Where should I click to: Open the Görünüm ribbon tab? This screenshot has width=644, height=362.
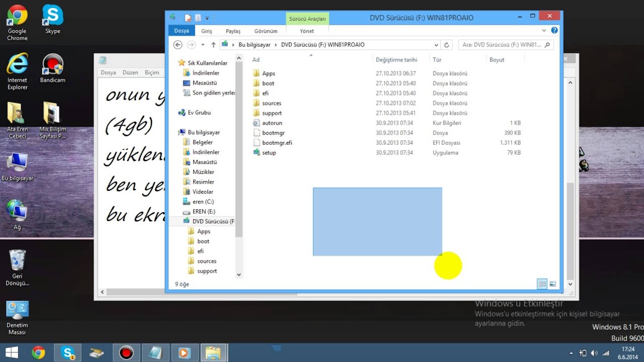(266, 31)
